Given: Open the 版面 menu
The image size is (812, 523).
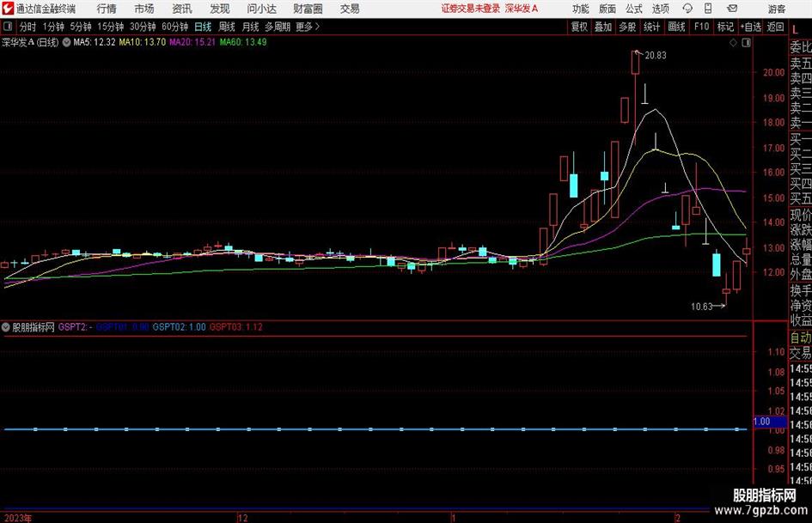Looking at the screenshot, I should 607,9.
